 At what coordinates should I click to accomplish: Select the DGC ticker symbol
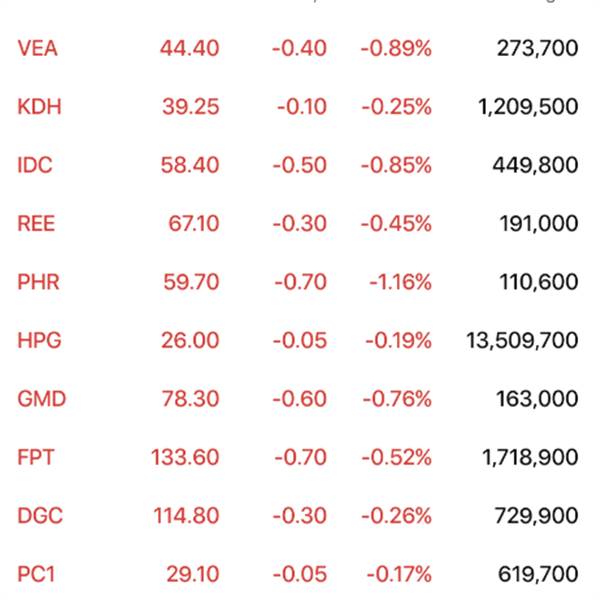click(x=40, y=516)
